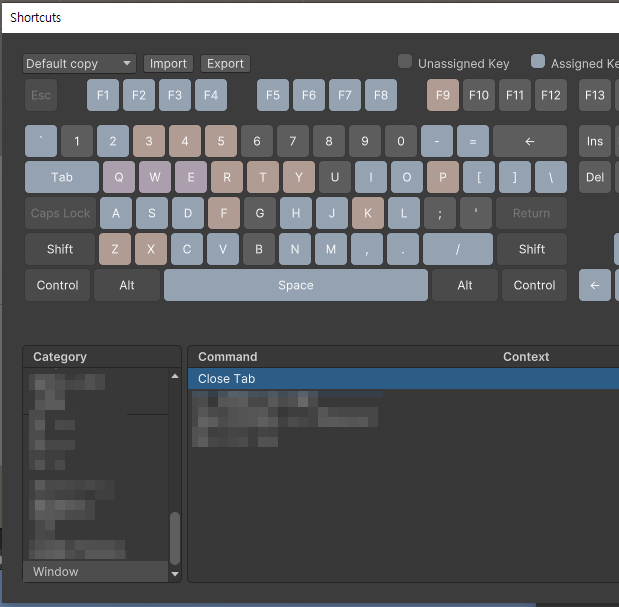Click the Backspace arrow key in number row
Screen dimensions: 619x607
coord(529,142)
